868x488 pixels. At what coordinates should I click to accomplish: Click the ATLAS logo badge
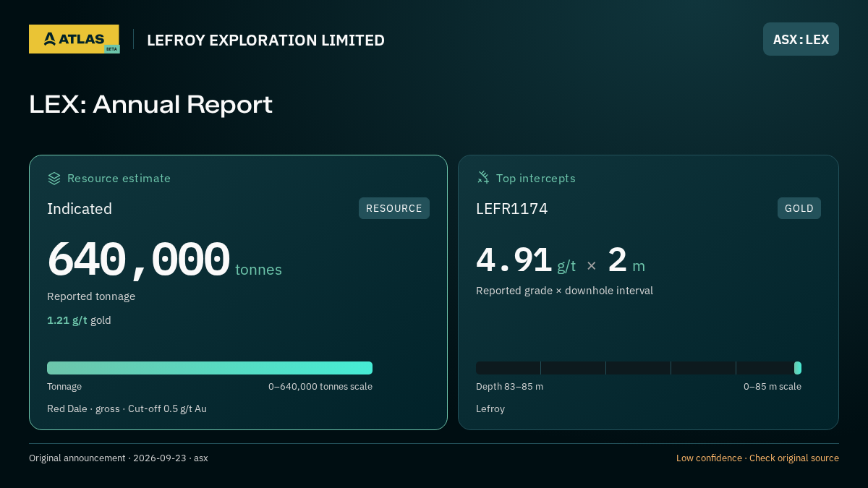pyautogui.click(x=74, y=39)
